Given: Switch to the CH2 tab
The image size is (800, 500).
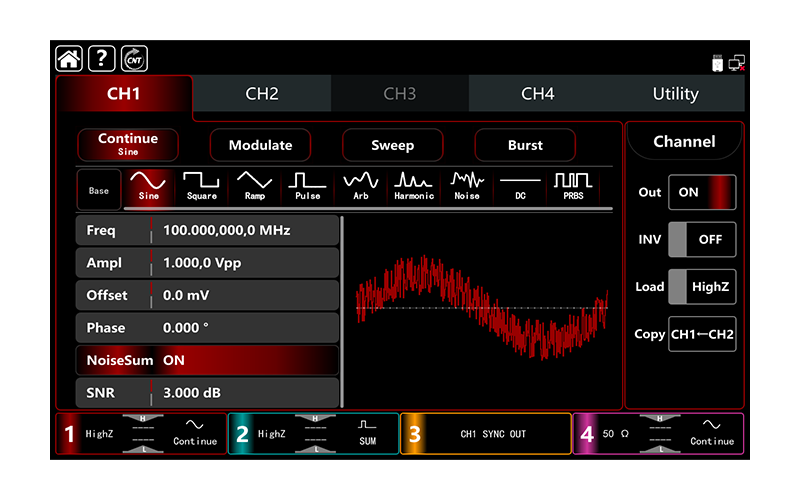Looking at the screenshot, I should coord(261,94).
